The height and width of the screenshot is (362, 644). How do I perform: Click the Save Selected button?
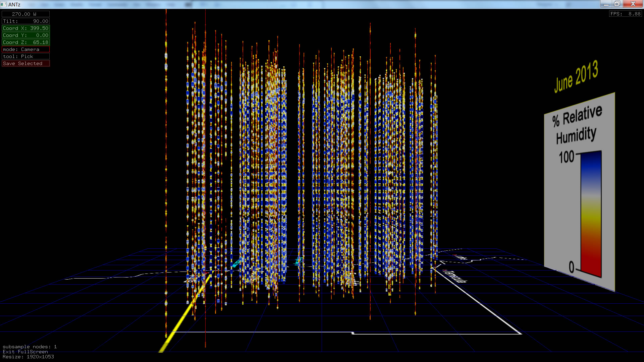25,63
